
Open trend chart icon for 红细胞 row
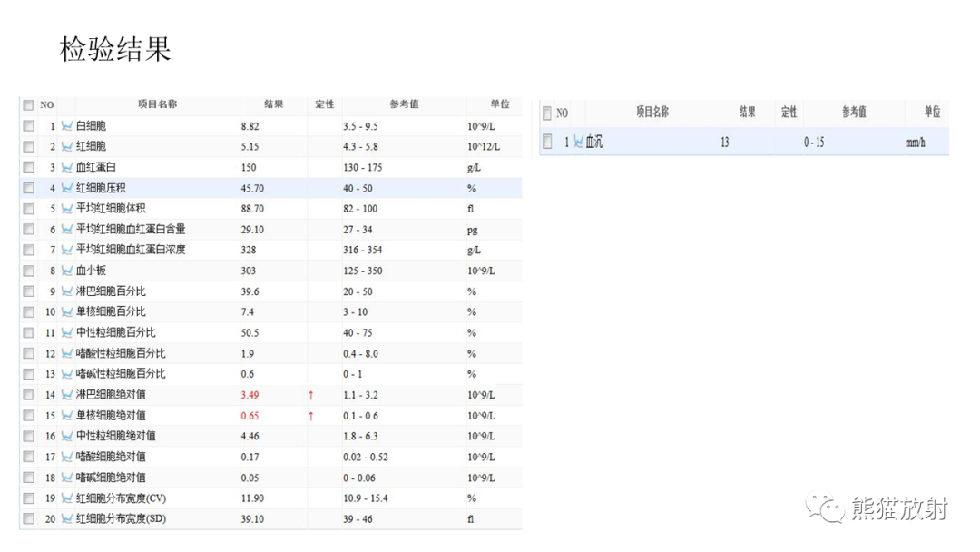pyautogui.click(x=67, y=147)
